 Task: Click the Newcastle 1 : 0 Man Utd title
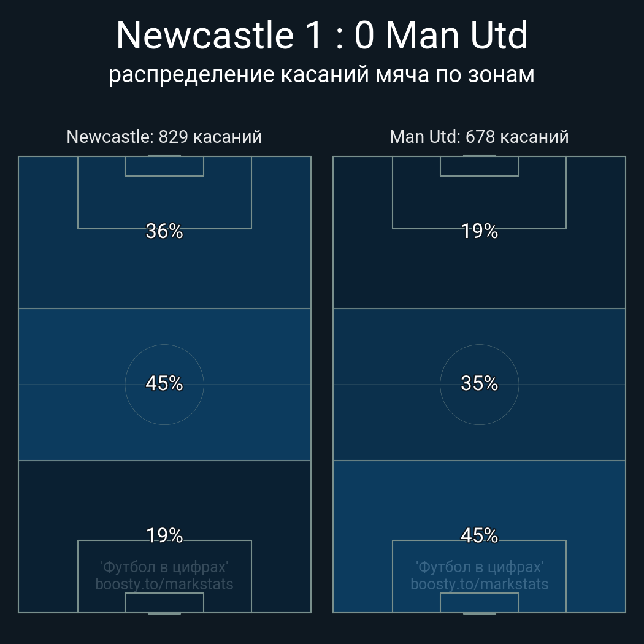(x=322, y=36)
